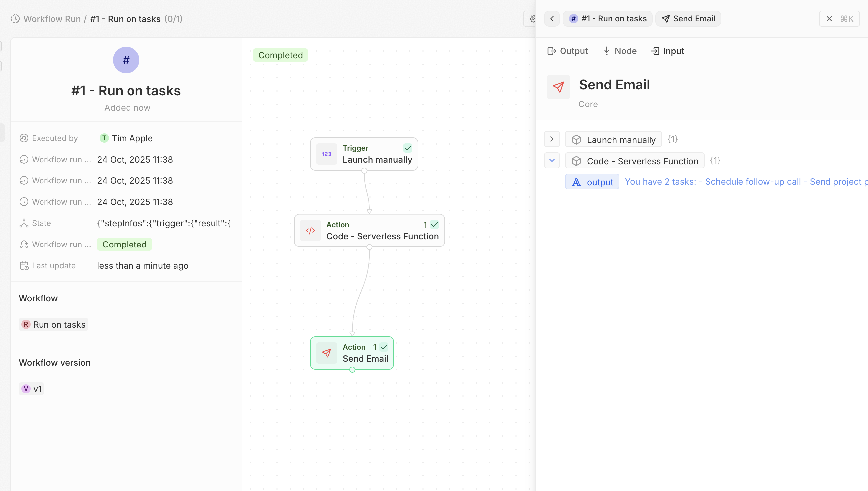Open the Run on tasks workflow chip
868x491 pixels.
coord(54,324)
